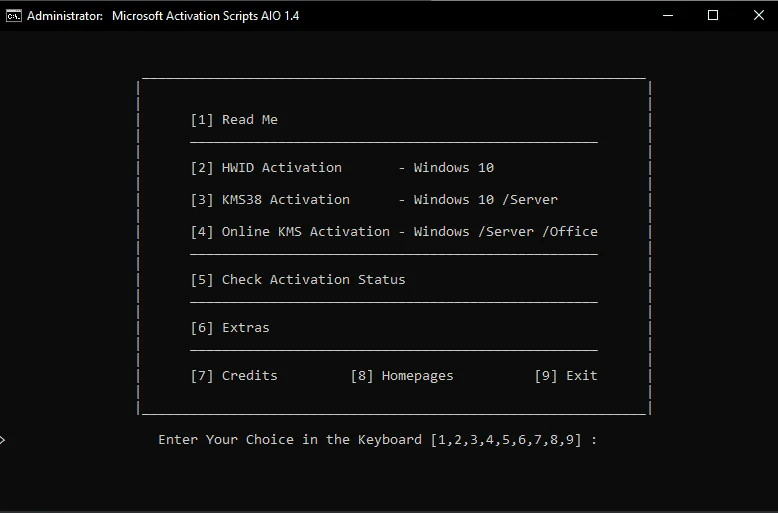
Task: Minimize the Activation Scripts window
Action: pyautogui.click(x=668, y=15)
